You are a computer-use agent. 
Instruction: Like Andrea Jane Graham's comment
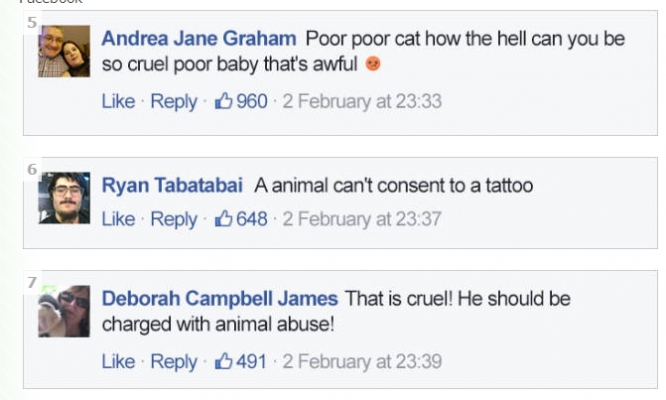(118, 101)
